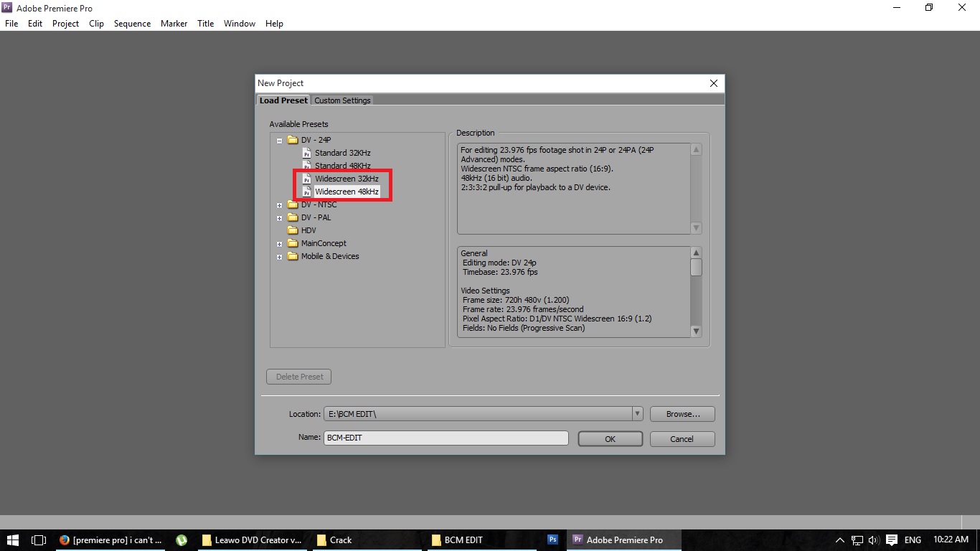Close the New Project dialog with X

point(714,83)
